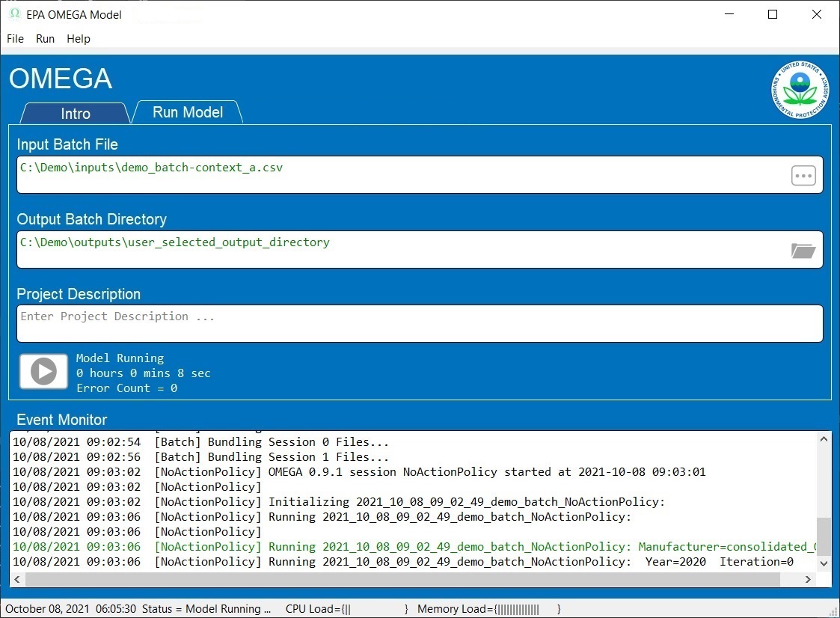This screenshot has width=840, height=618.
Task: Click the 'Error Count = 0' text
Action: coord(126,388)
